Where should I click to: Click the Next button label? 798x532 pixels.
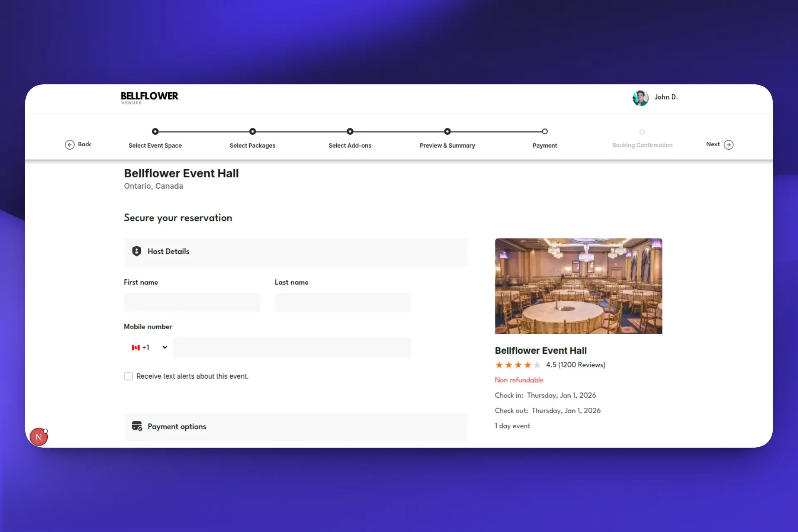713,144
